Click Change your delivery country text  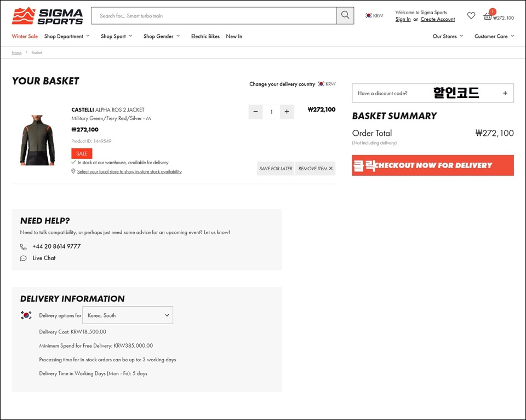click(x=282, y=84)
